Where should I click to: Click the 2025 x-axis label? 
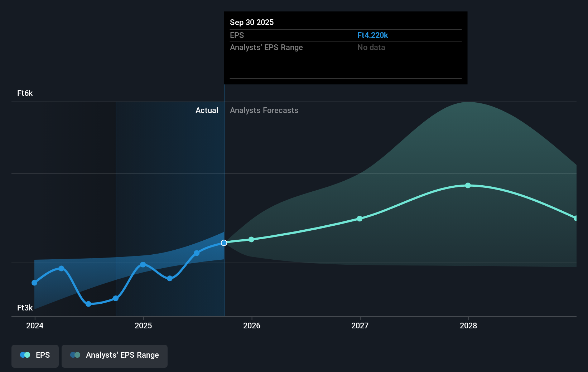coord(143,325)
